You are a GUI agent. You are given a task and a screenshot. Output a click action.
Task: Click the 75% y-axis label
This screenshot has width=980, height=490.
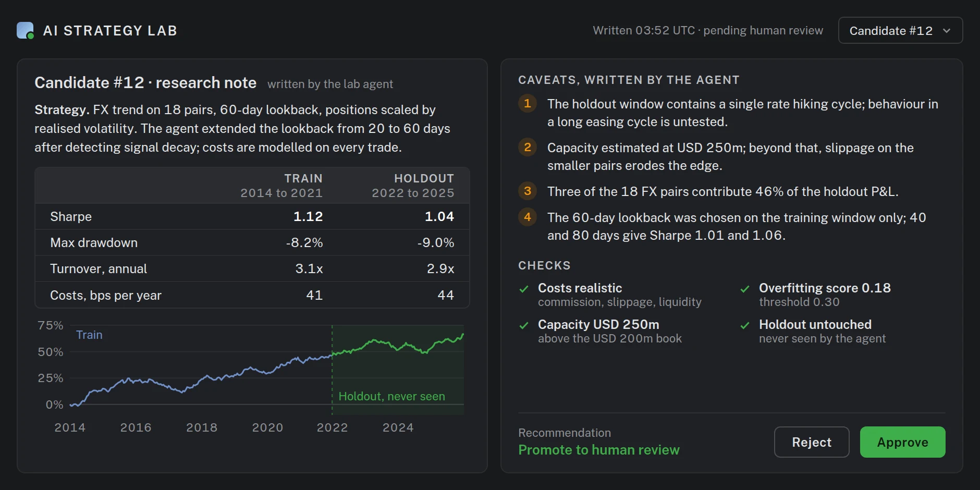coord(51,325)
